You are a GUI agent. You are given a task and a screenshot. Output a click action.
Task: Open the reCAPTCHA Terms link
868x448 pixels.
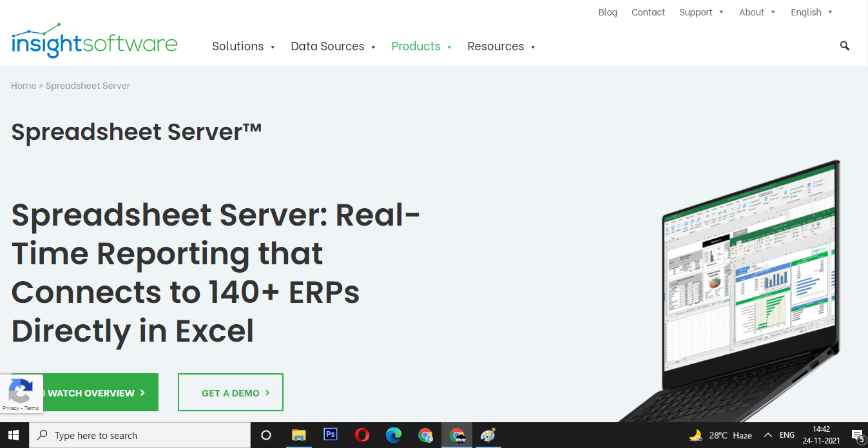pos(32,408)
